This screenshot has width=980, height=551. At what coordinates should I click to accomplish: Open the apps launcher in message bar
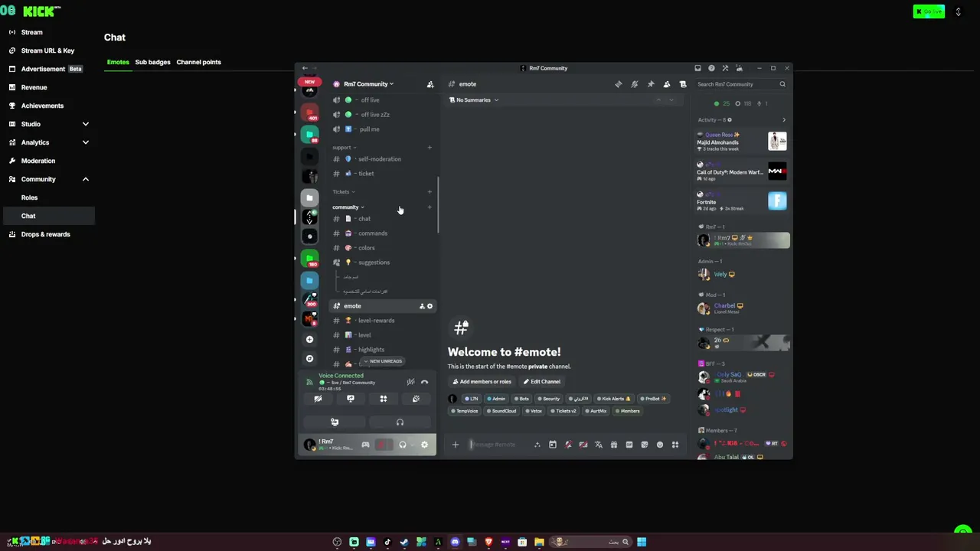[x=675, y=445]
